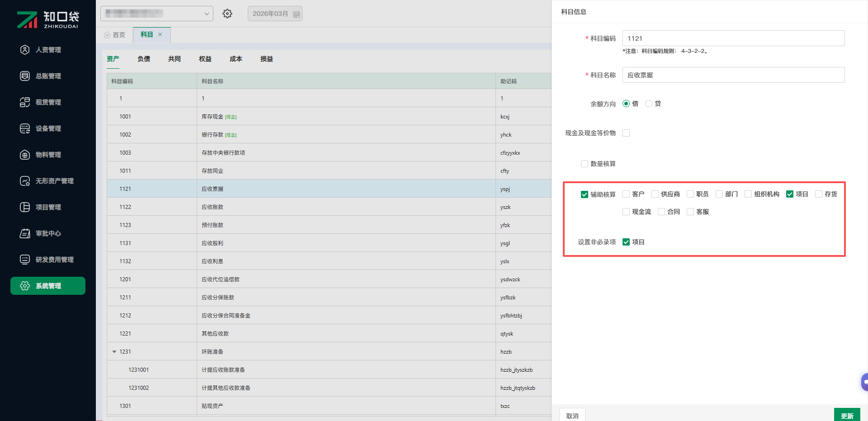
Task: Click the 更新 button
Action: click(x=847, y=415)
